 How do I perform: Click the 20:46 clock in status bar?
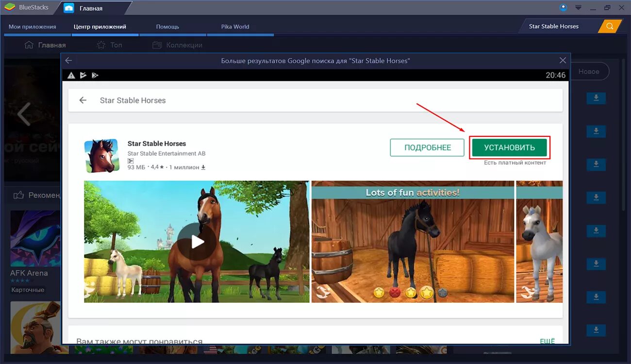556,75
